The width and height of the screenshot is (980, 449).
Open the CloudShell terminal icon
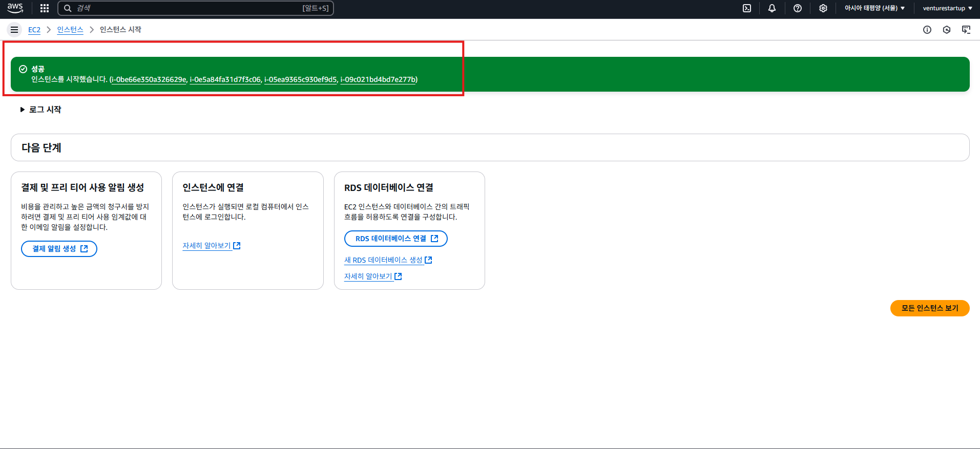747,8
